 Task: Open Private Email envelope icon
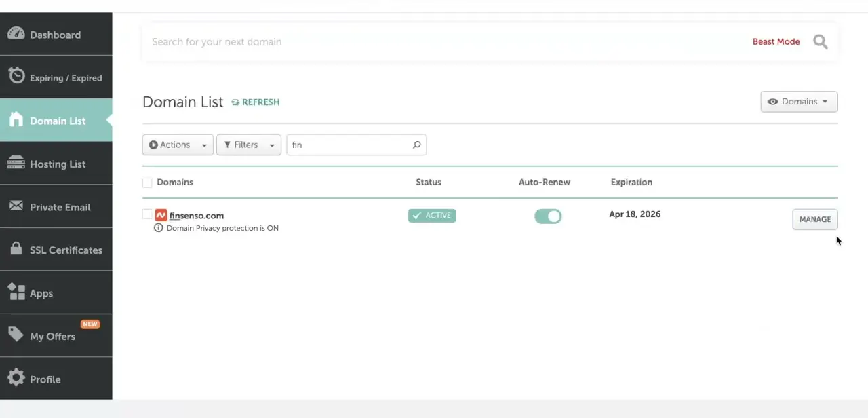(x=16, y=207)
